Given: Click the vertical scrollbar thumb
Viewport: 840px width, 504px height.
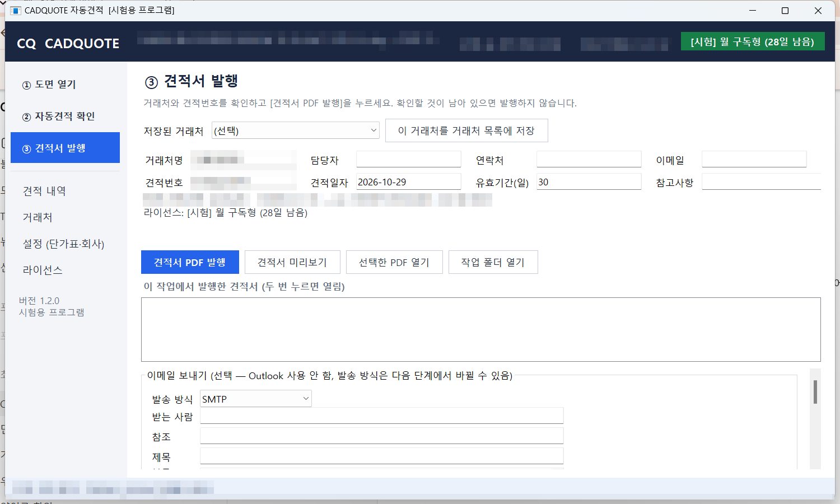Looking at the screenshot, I should [x=815, y=392].
